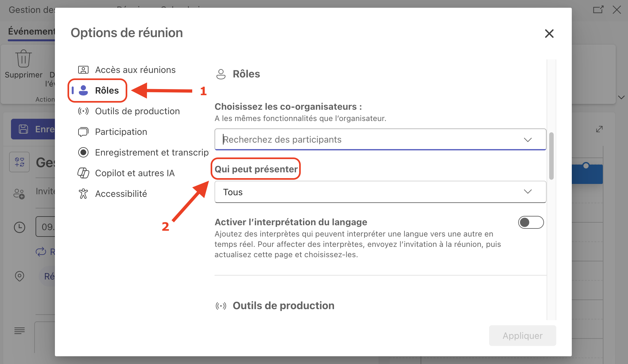Click the pop-out window icon
628x364 pixels.
point(598,10)
